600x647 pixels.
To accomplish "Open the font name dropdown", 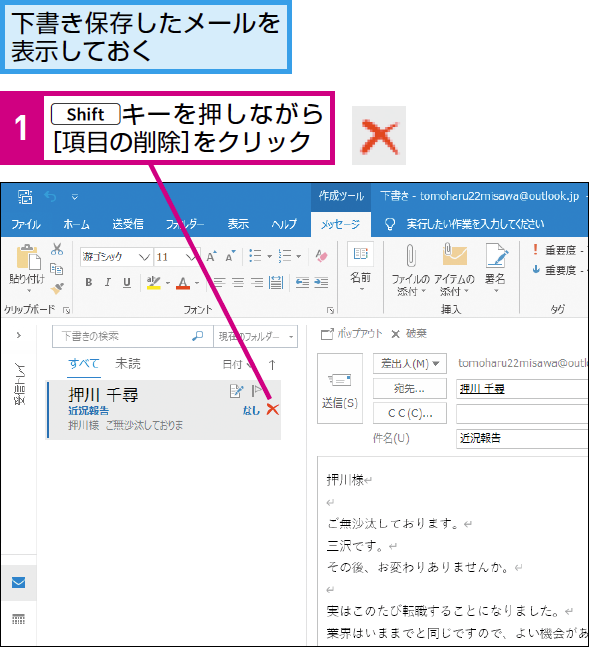I will pyautogui.click(x=144, y=257).
